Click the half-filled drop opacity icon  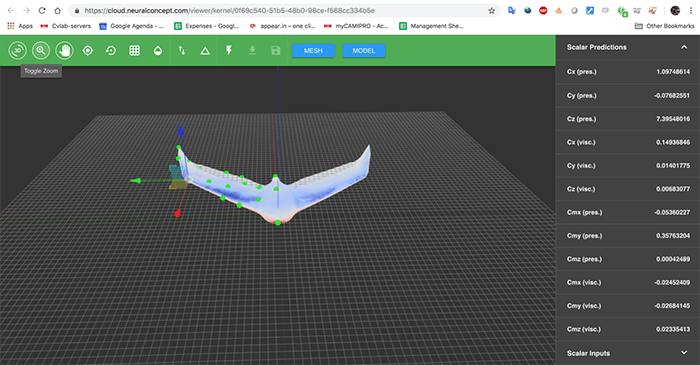tap(158, 50)
